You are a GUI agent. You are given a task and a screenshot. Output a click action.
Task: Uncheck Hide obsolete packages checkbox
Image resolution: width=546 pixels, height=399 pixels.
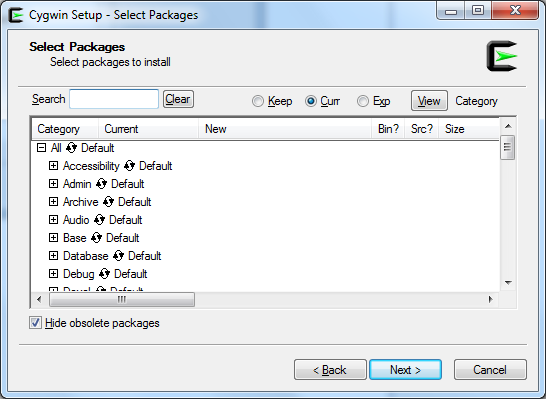point(36,323)
